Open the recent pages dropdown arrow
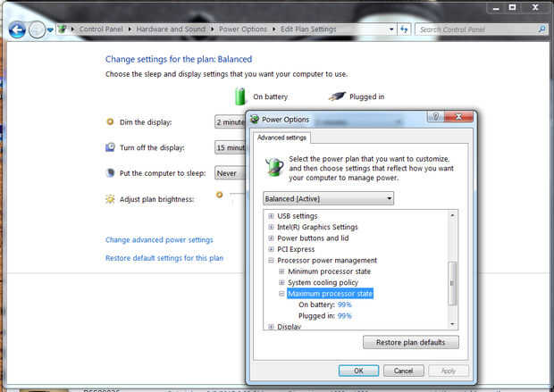This screenshot has width=554, height=392. (x=50, y=30)
